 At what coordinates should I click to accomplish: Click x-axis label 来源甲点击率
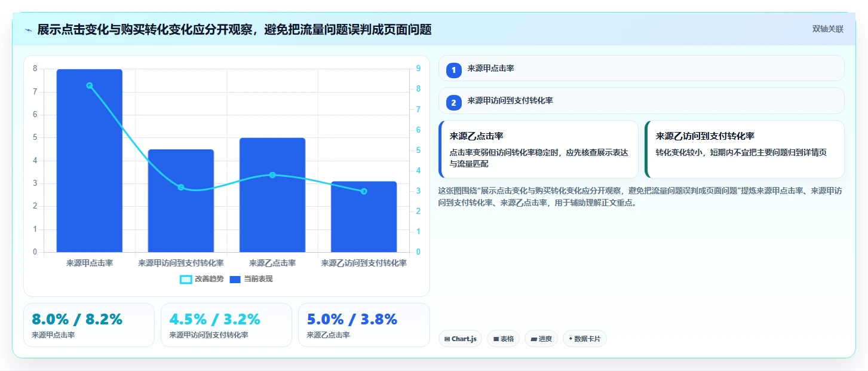[x=90, y=263]
